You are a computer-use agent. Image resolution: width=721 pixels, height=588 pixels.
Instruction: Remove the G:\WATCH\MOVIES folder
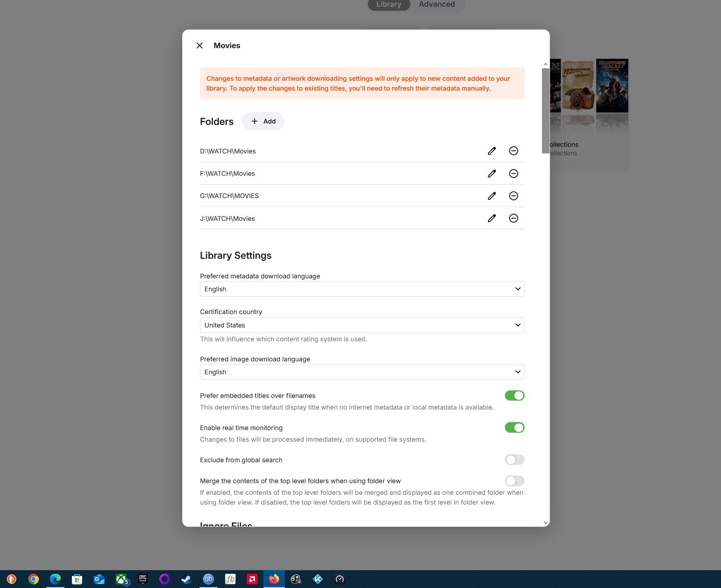[513, 196]
